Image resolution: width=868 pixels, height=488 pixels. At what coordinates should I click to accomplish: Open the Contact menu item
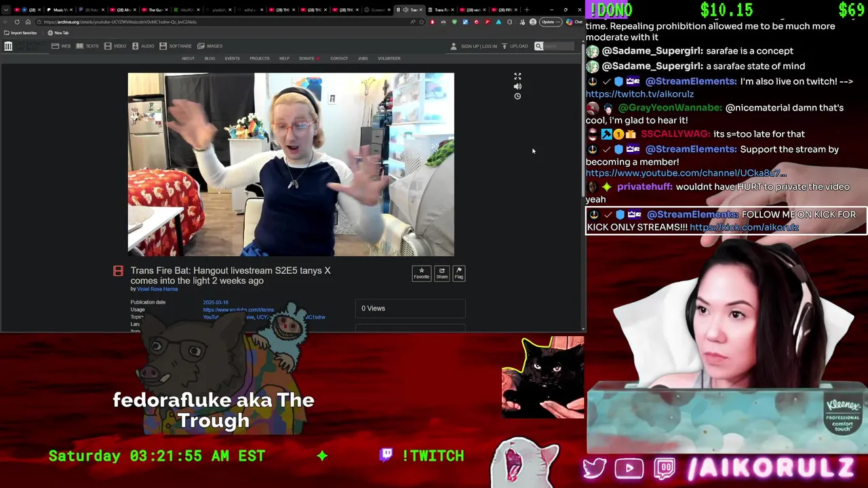point(339,58)
